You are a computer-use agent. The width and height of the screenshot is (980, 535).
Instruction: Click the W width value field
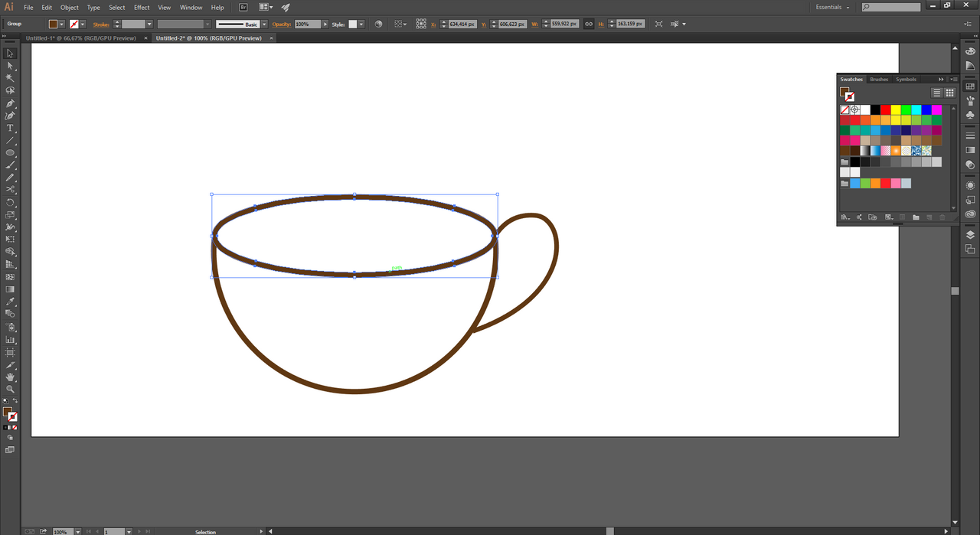click(566, 24)
